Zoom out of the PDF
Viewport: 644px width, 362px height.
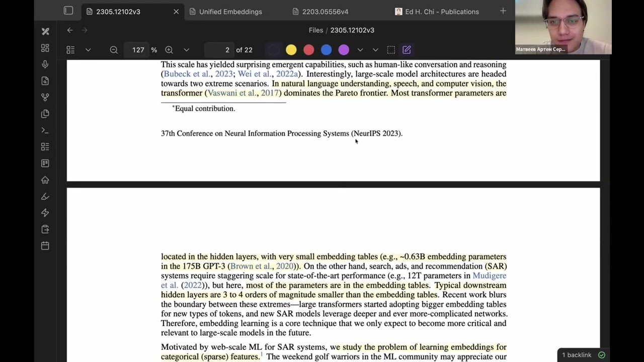point(114,50)
